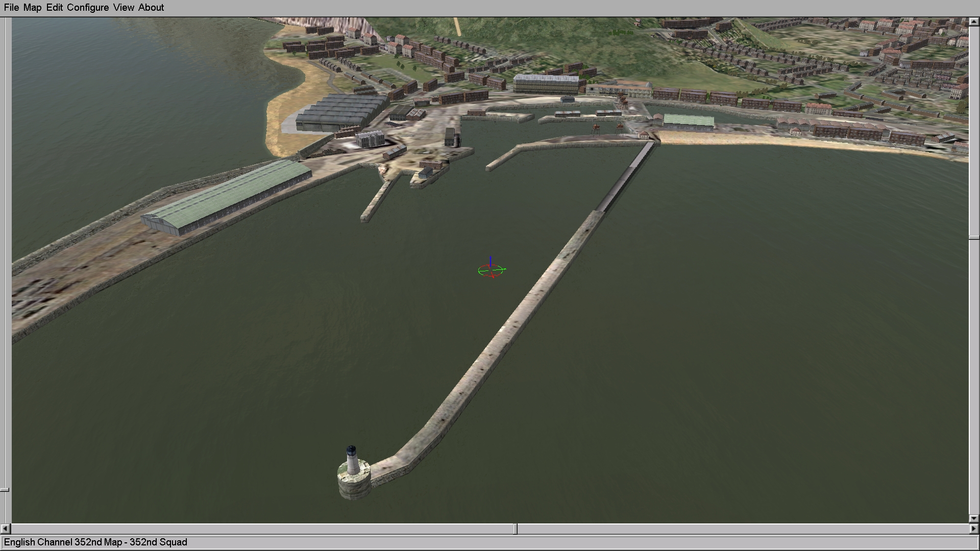
Task: Click the 3D axis cursor gizmo
Action: pos(491,269)
